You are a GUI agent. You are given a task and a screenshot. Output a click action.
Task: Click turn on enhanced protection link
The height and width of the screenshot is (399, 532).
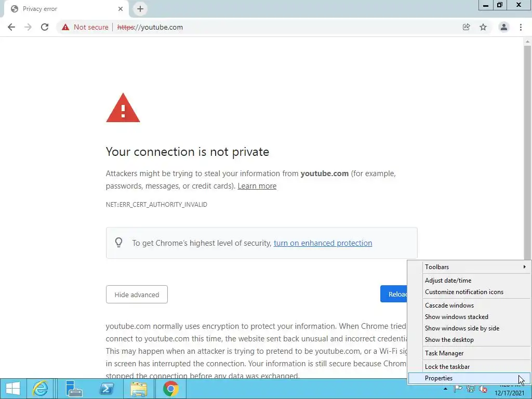pyautogui.click(x=323, y=243)
